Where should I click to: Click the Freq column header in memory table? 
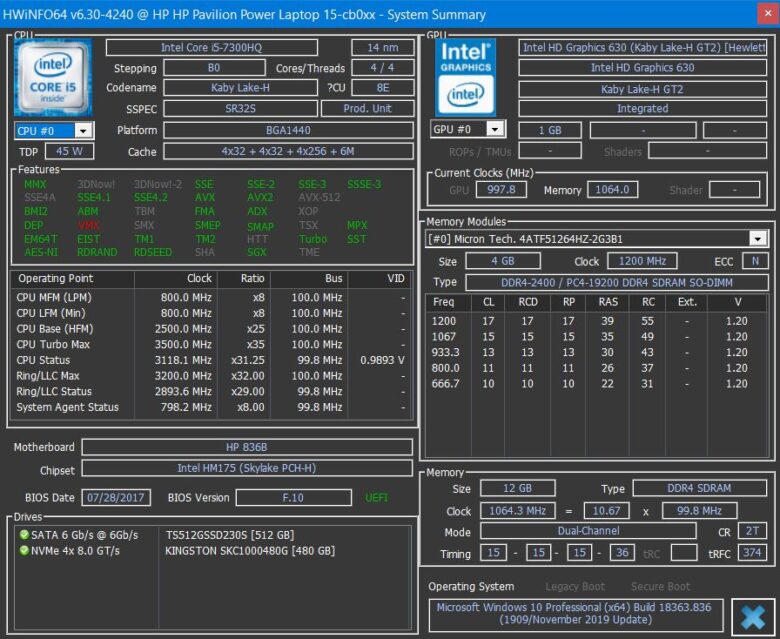(x=444, y=302)
